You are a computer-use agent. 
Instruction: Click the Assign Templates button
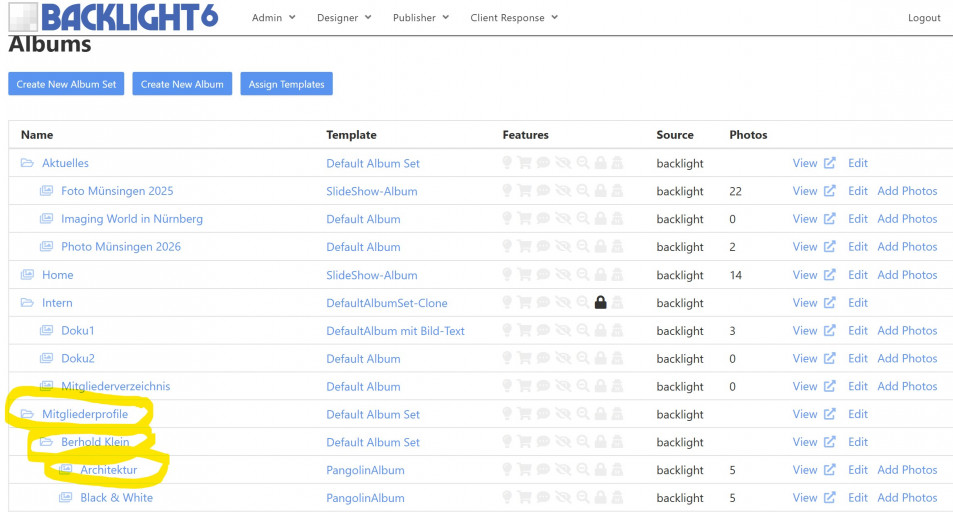[x=286, y=85]
